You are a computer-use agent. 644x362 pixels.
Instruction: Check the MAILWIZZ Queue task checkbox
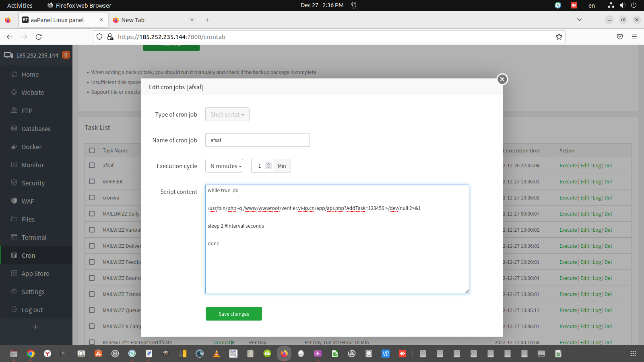coord(92,310)
